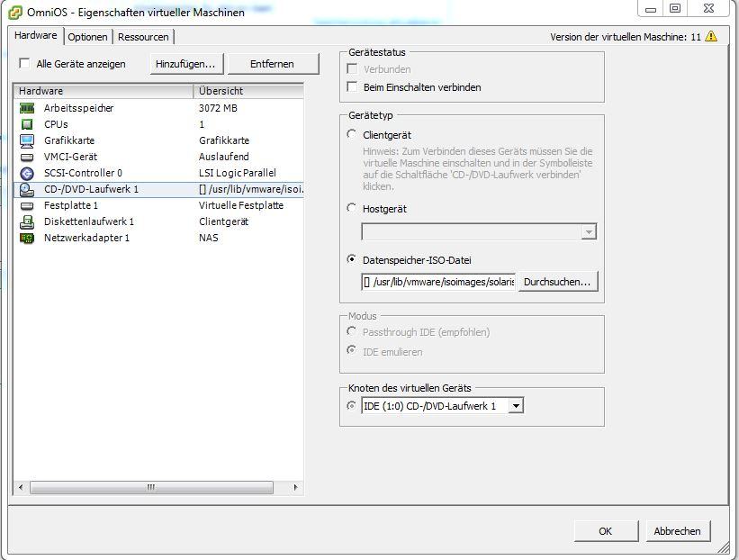Click the Abbrechen button
The height and width of the screenshot is (560, 739).
(678, 531)
